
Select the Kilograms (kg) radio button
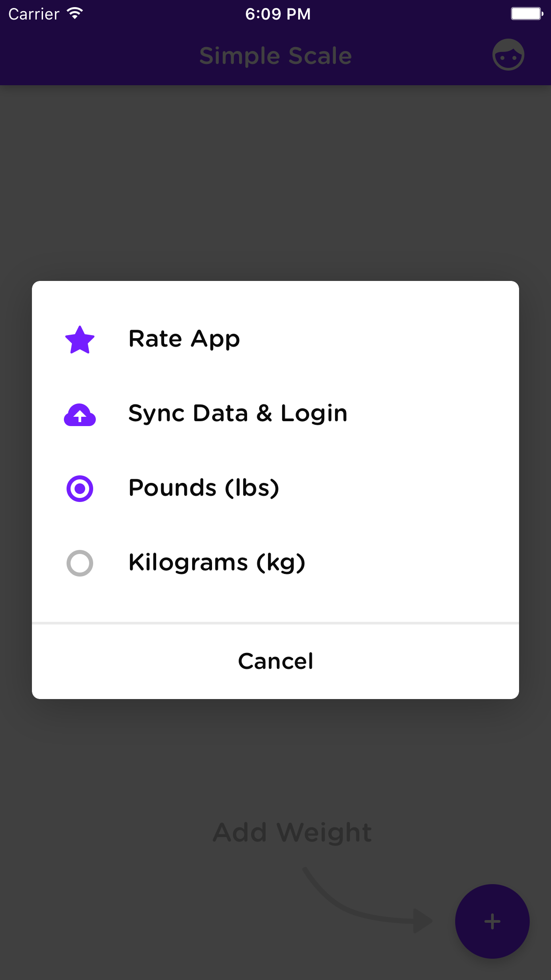tap(80, 563)
